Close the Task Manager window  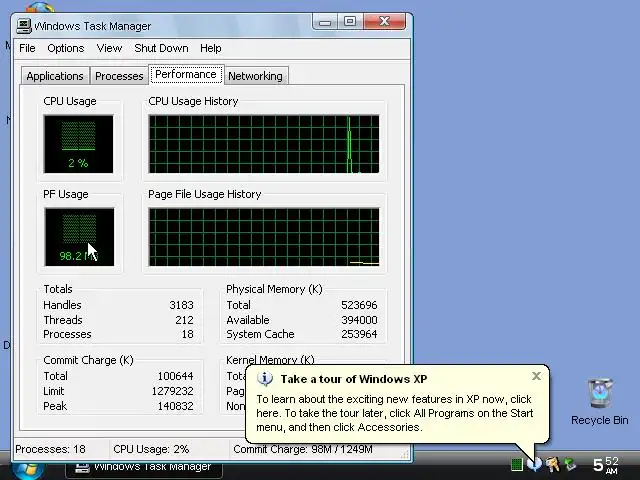(x=384, y=22)
